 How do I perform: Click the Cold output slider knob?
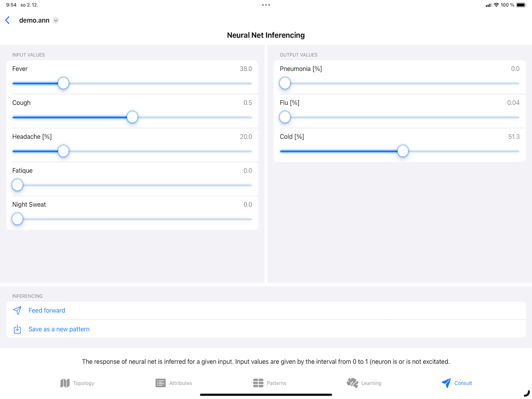[x=403, y=151]
